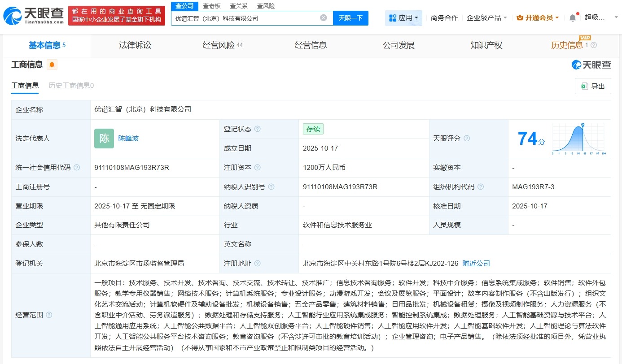Click the orange alert bell beside 工商信息 heading
The width and height of the screenshot is (622, 364).
coord(52,65)
